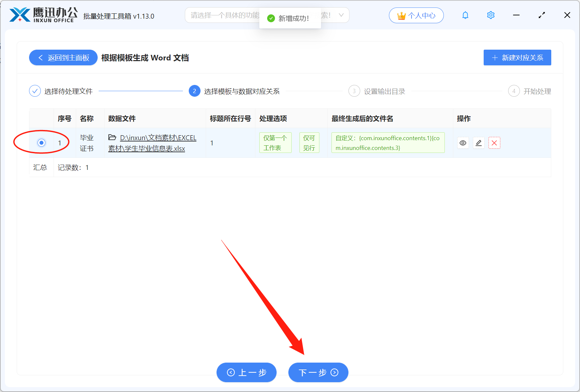Click the 鹰迅办公 logo

click(42, 14)
